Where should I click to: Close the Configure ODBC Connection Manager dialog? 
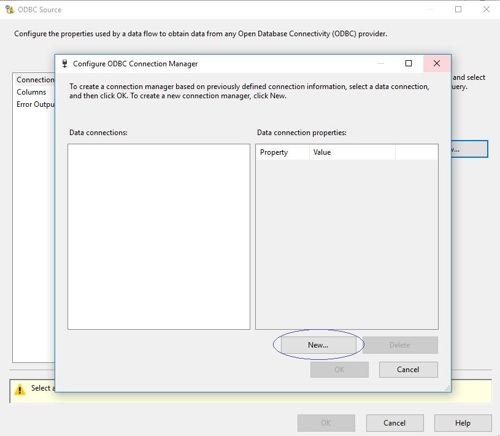coord(437,63)
